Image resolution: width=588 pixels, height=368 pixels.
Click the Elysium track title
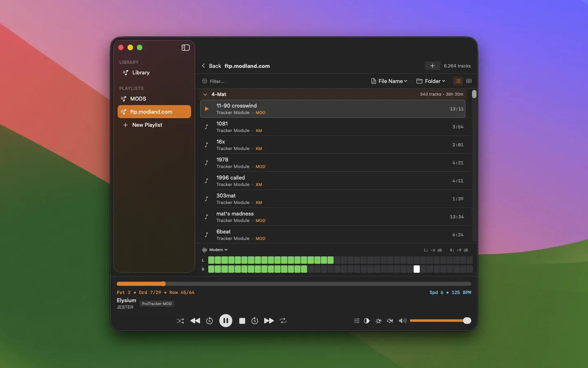tap(127, 300)
